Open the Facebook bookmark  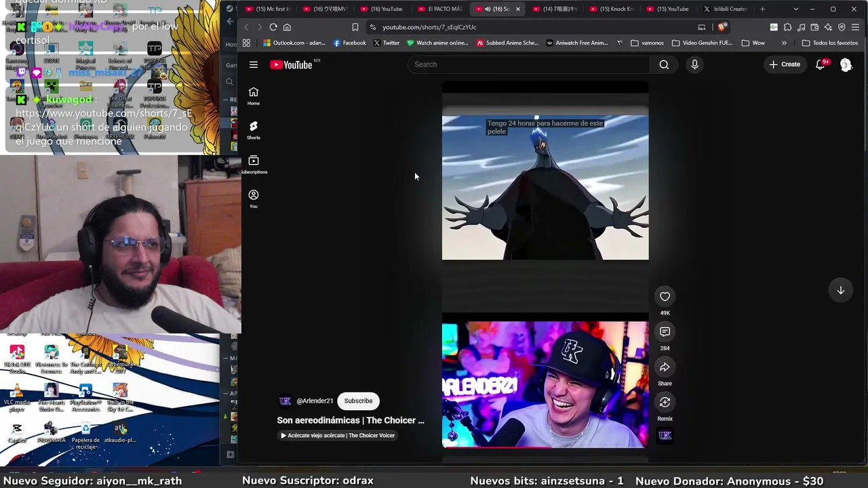[349, 43]
